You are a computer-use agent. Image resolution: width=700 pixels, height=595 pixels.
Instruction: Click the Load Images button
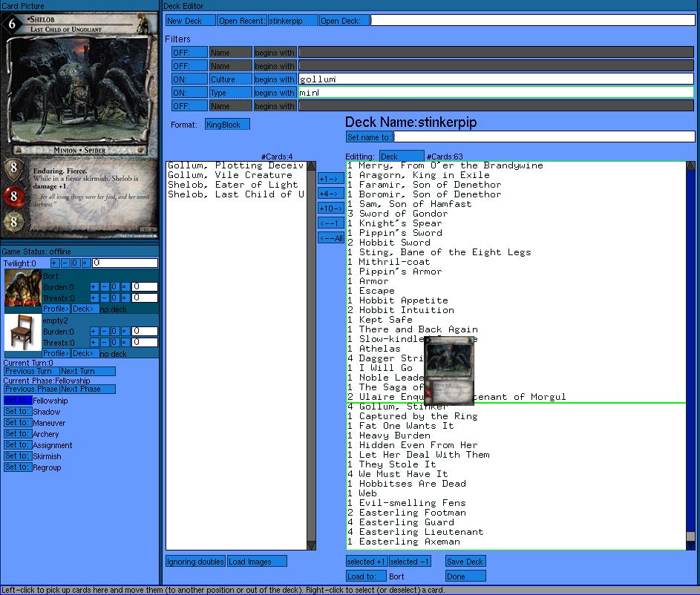(257, 561)
